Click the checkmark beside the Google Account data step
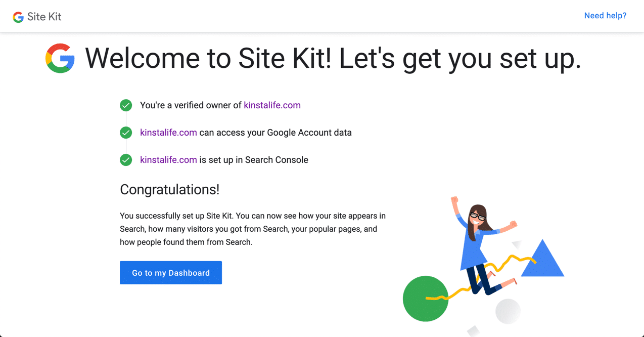The width and height of the screenshot is (644, 337). (x=125, y=133)
